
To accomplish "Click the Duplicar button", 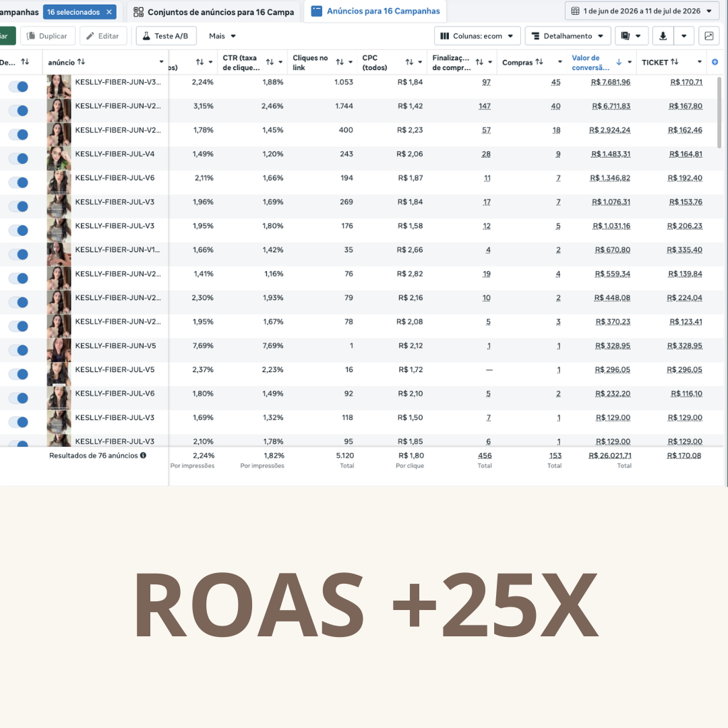I will [48, 36].
